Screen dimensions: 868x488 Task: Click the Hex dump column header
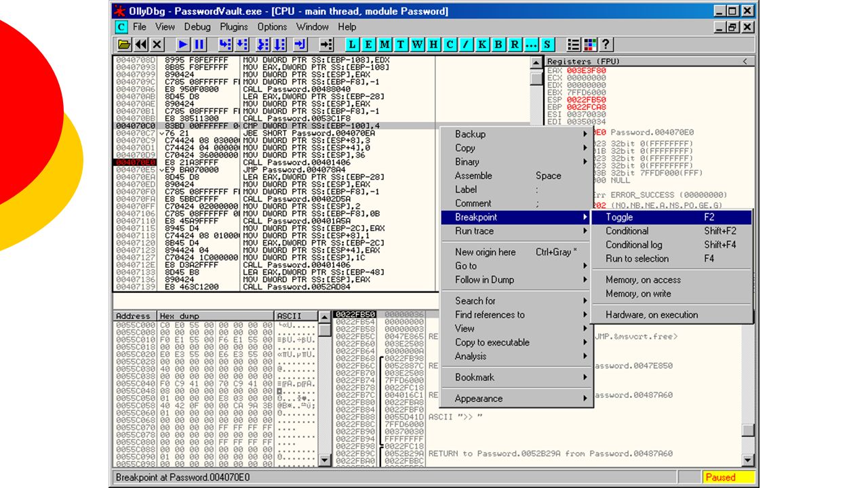(x=216, y=316)
